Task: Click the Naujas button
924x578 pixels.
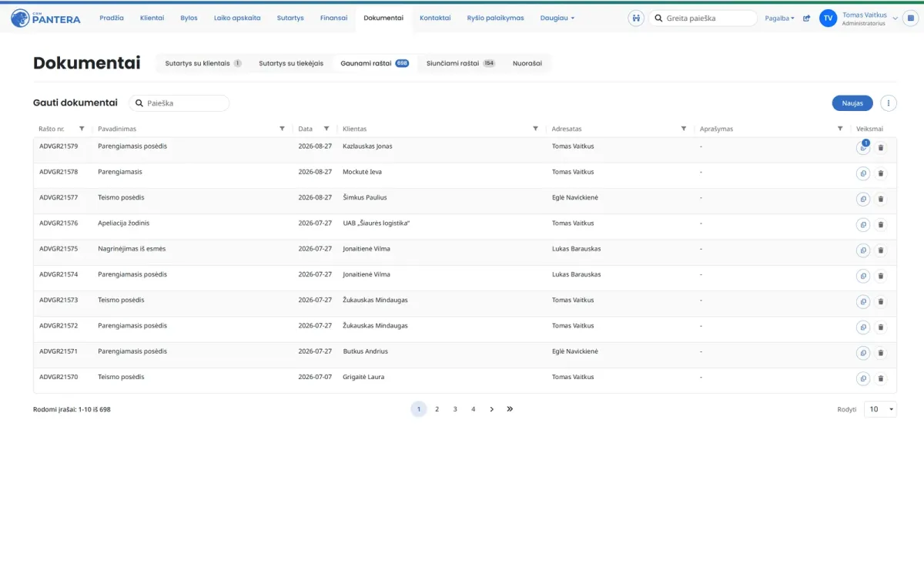Action: [x=852, y=103]
